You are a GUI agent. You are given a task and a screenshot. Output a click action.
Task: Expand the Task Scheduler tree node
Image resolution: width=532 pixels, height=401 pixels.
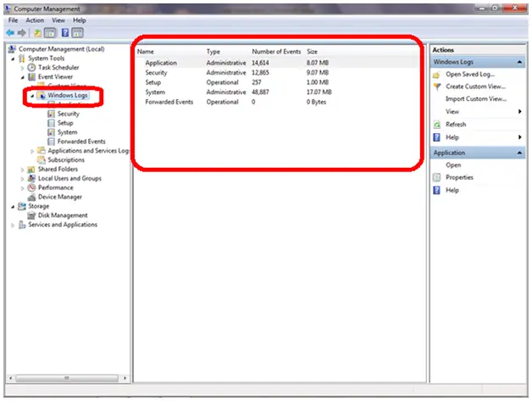pyautogui.click(x=23, y=68)
